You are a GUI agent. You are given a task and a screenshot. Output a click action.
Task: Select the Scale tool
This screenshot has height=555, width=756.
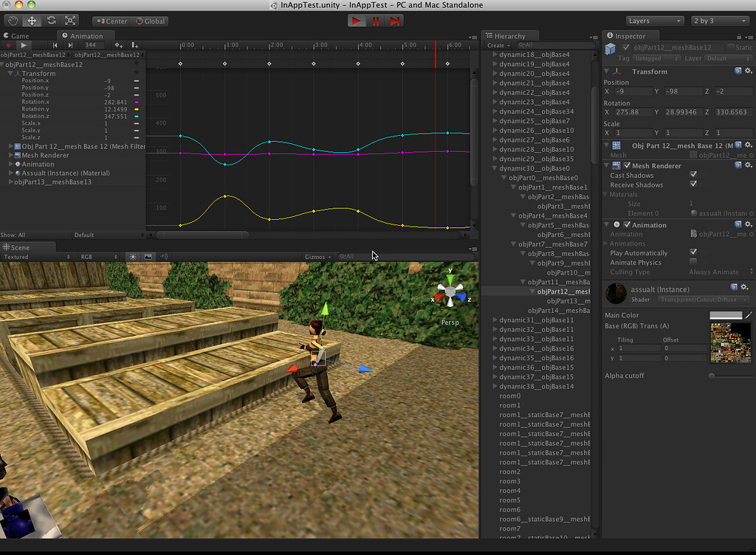[x=69, y=21]
